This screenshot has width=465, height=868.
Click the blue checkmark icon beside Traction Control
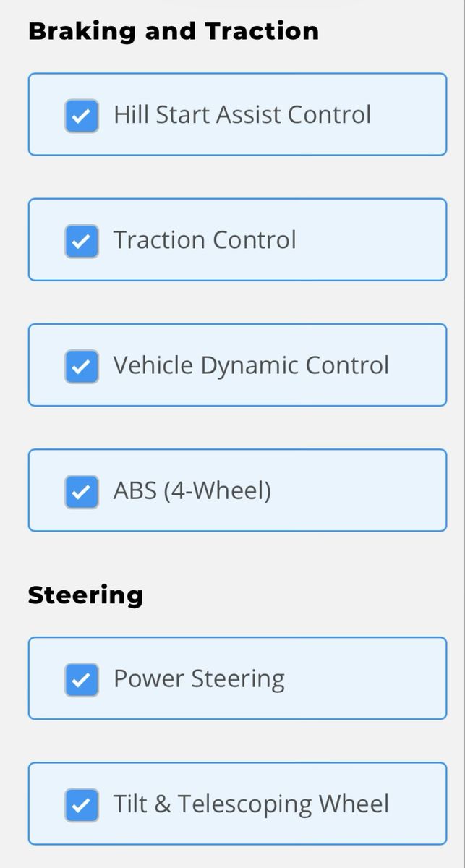point(82,240)
